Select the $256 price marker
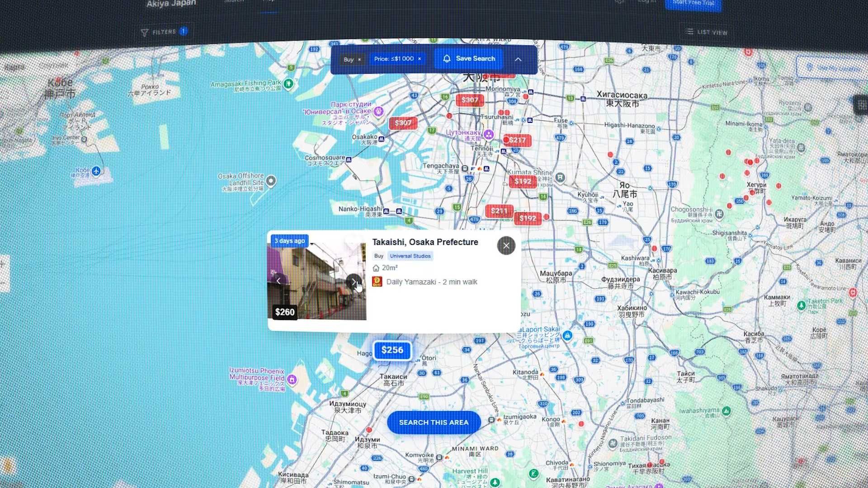This screenshot has width=868, height=488. (x=392, y=350)
